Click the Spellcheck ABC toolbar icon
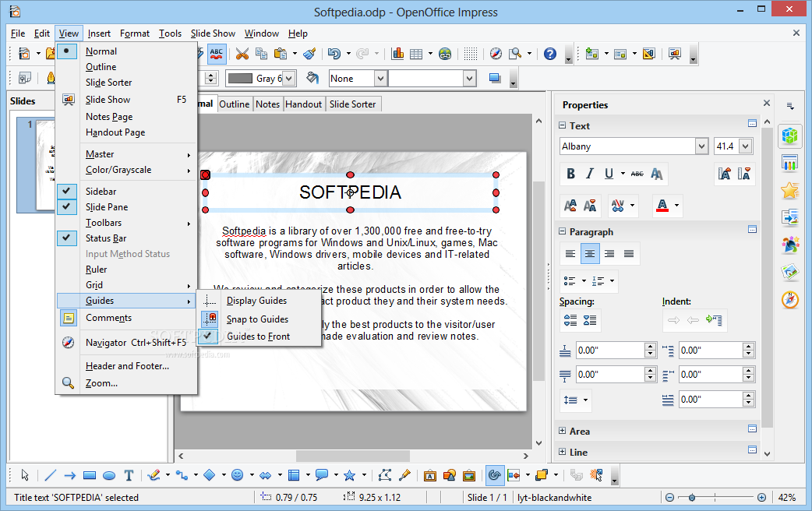This screenshot has height=511, width=812. (x=217, y=54)
